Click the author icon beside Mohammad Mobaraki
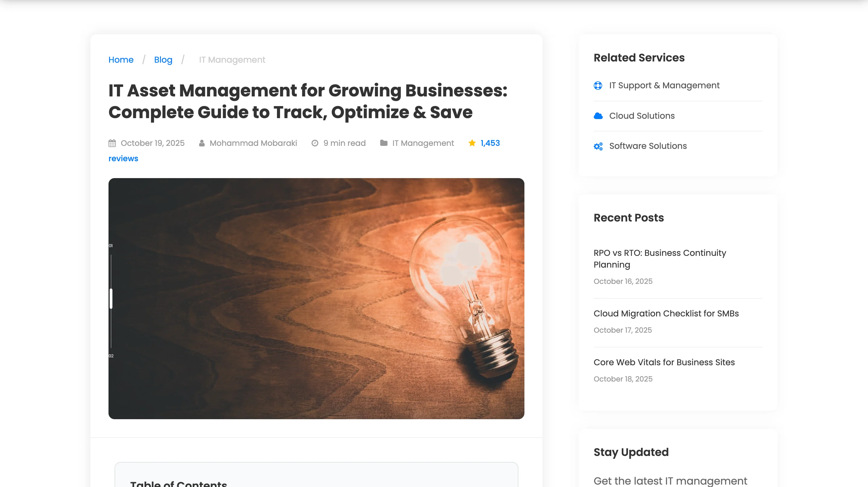The width and height of the screenshot is (868, 487). point(202,143)
